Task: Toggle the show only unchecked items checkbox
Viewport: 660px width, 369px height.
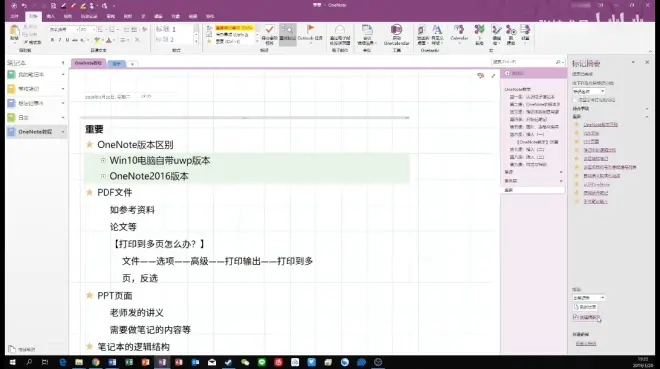Action: pyautogui.click(x=575, y=100)
